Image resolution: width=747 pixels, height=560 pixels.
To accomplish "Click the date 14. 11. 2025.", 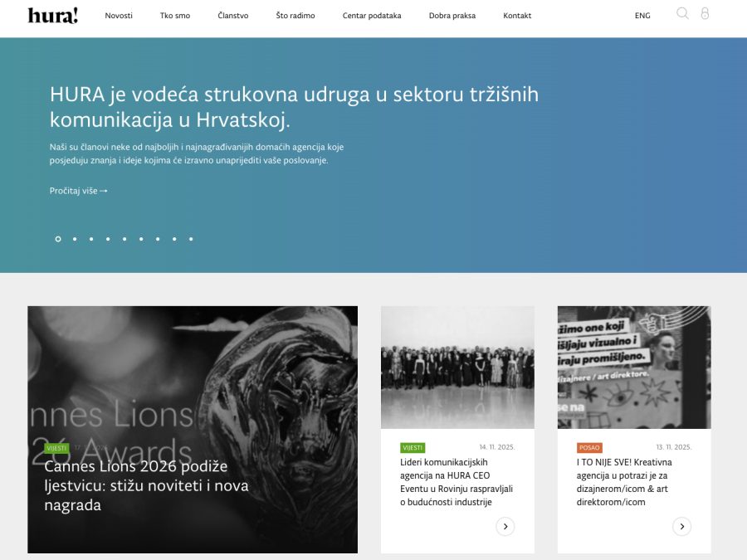I will coord(497,447).
